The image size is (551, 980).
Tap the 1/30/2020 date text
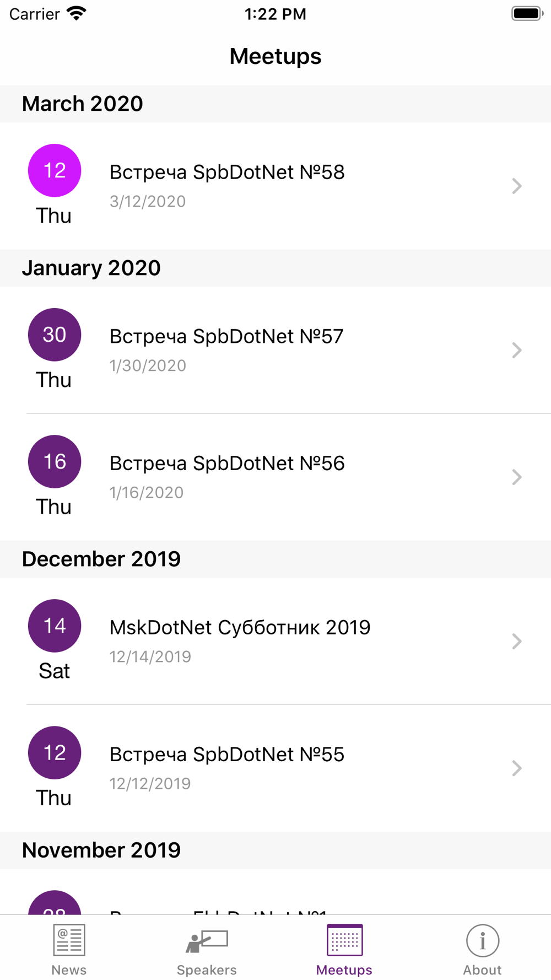[x=148, y=365]
